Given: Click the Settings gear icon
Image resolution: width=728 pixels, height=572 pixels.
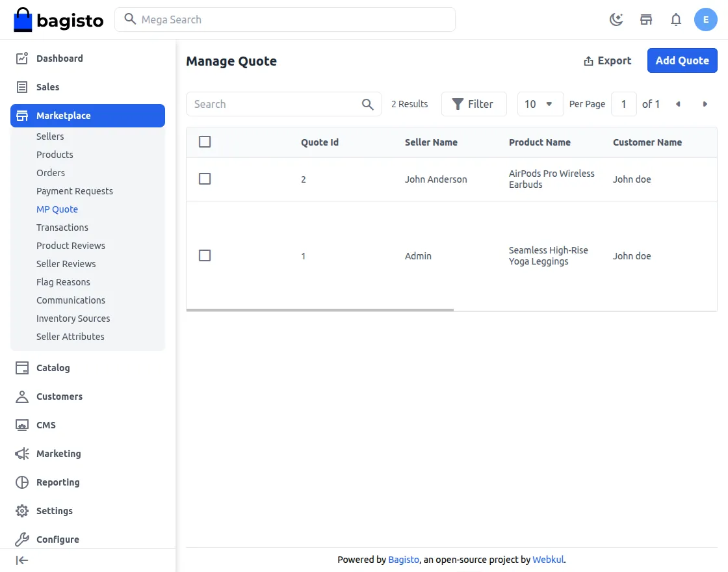Looking at the screenshot, I should click(x=22, y=511).
